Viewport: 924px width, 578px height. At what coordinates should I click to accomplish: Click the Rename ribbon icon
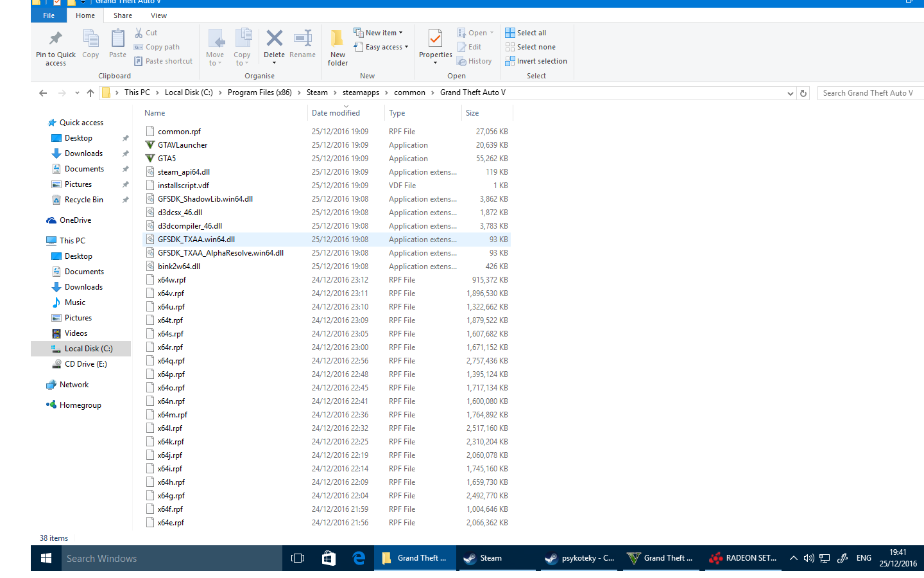coord(302,39)
